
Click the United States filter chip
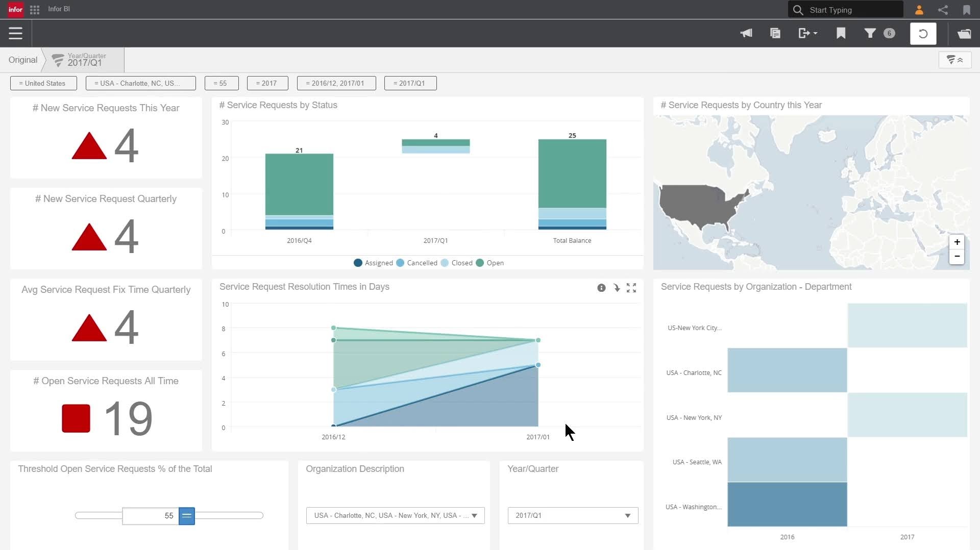tap(43, 84)
